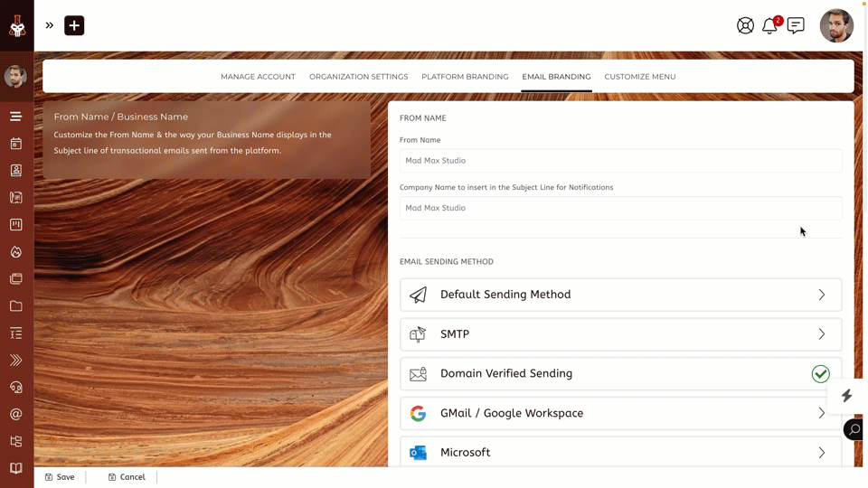
Task: Click the lightning bolt floating icon
Action: 847,396
